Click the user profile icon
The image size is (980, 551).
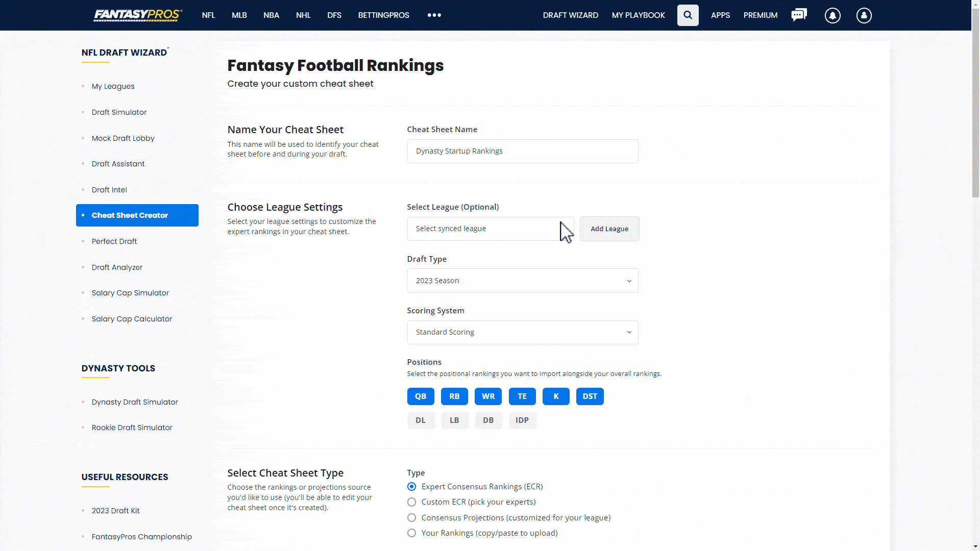pyautogui.click(x=864, y=15)
